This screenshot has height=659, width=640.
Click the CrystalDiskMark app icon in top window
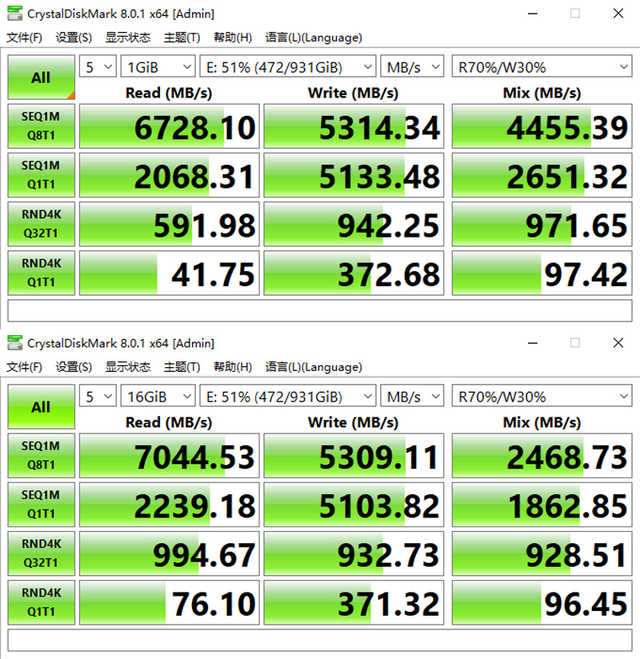[15, 13]
